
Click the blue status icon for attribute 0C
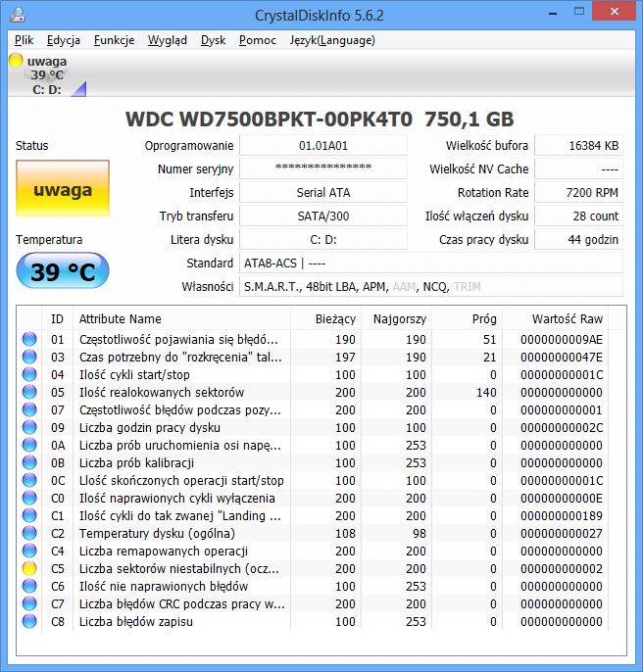tap(29, 480)
